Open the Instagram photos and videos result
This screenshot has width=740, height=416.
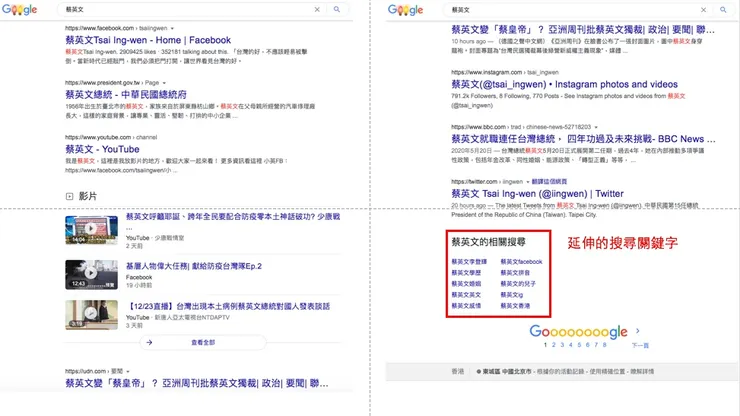tap(564, 84)
